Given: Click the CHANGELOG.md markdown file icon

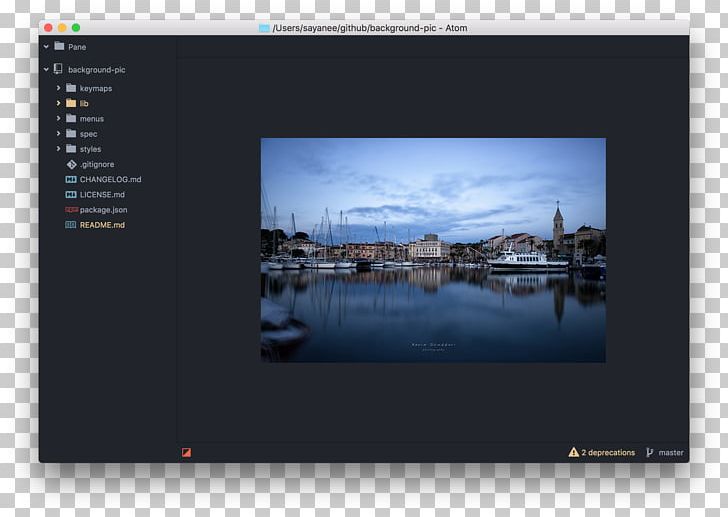Looking at the screenshot, I should (71, 180).
